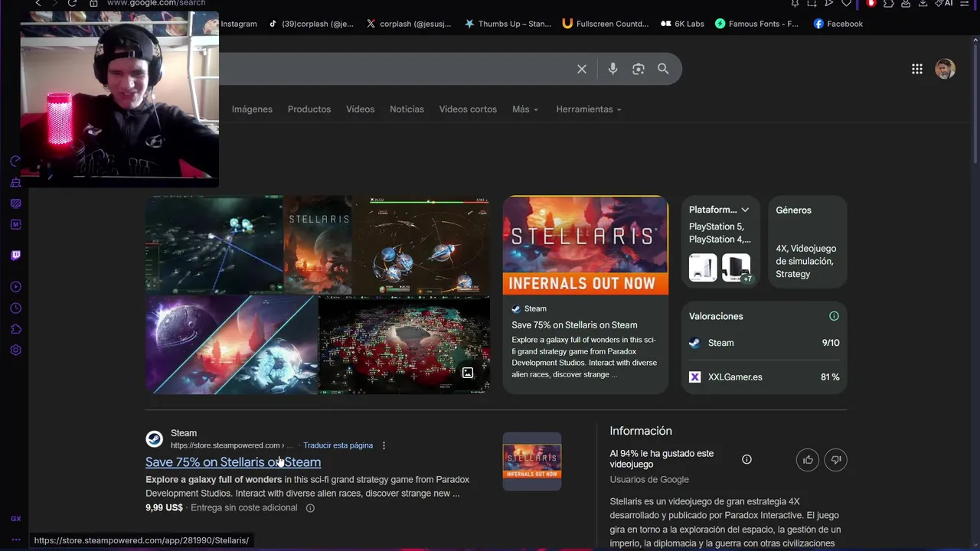Open small Stellaris thumbnail beside Steam result
This screenshot has width=980, height=551.
tap(532, 461)
